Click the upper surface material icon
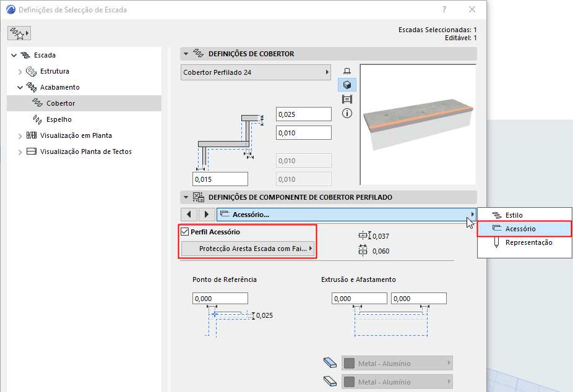Viewport: 573px width, 392px height. point(330,362)
